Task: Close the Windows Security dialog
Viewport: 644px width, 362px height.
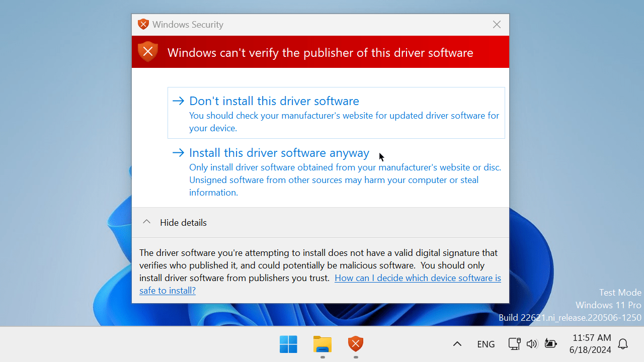Action: [x=497, y=25]
